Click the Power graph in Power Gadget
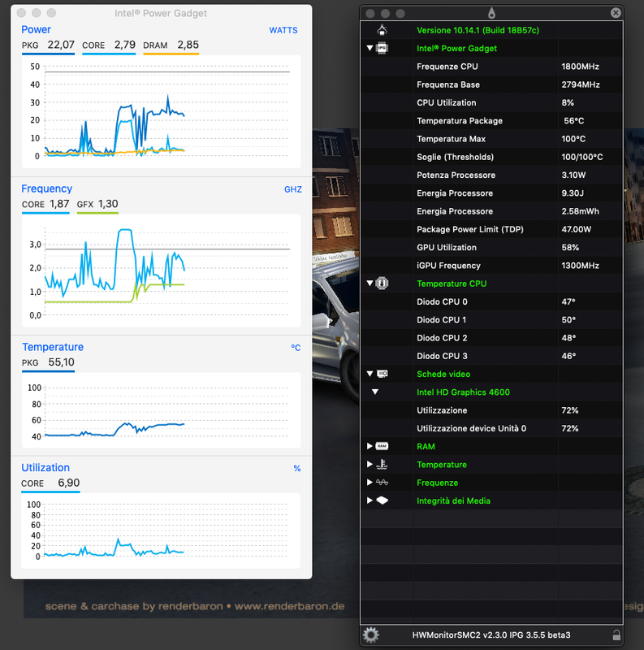This screenshot has height=650, width=644. (162, 111)
